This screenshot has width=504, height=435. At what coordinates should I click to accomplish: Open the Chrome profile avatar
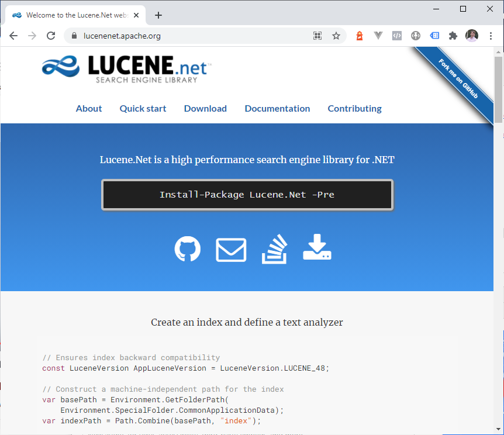pyautogui.click(x=472, y=36)
